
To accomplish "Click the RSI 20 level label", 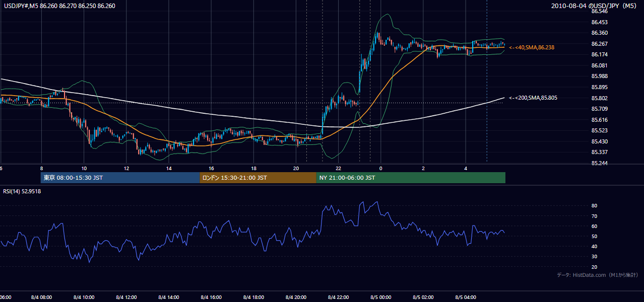I will pos(594,267).
